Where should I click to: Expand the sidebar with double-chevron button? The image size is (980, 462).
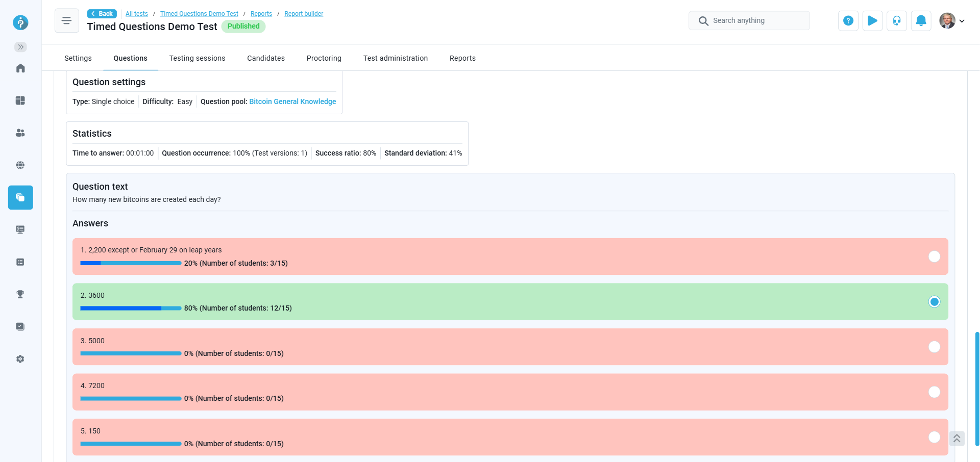pos(20,47)
